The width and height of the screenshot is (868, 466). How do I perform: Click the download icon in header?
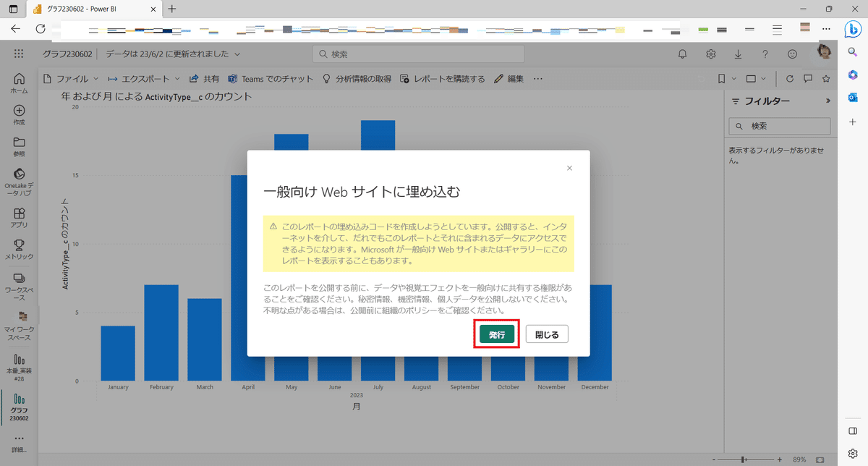pos(738,54)
